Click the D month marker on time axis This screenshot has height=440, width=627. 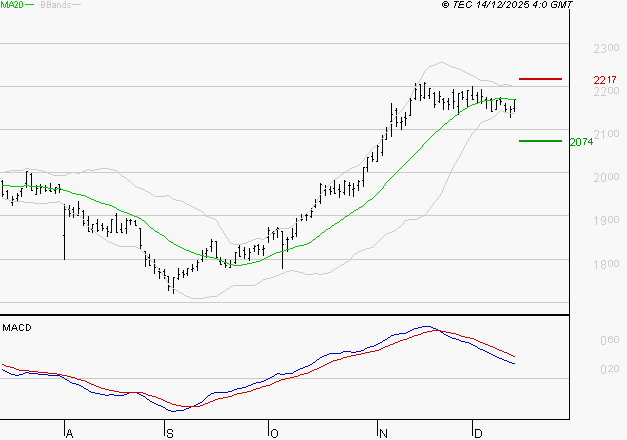coord(478,434)
